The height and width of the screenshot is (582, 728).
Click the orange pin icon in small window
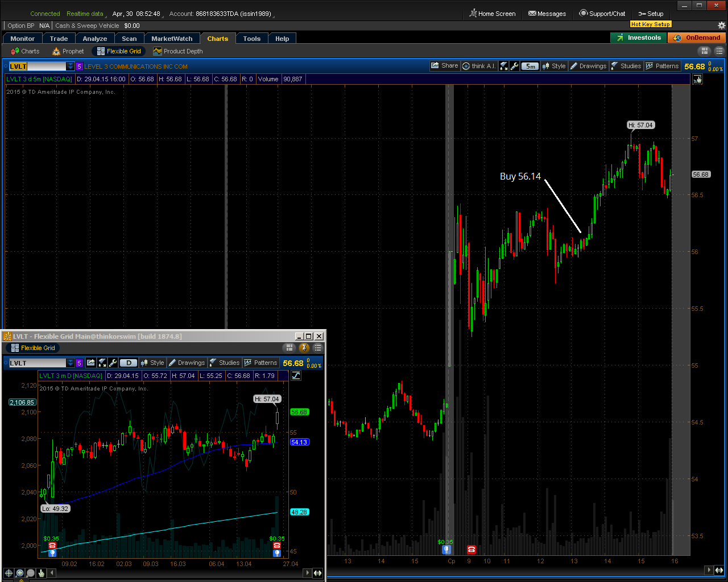click(304, 348)
